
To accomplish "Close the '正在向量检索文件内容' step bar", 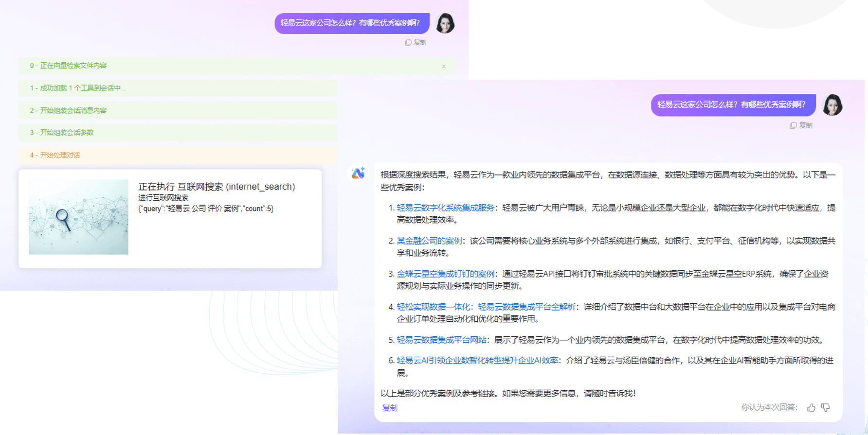I will 444,66.
